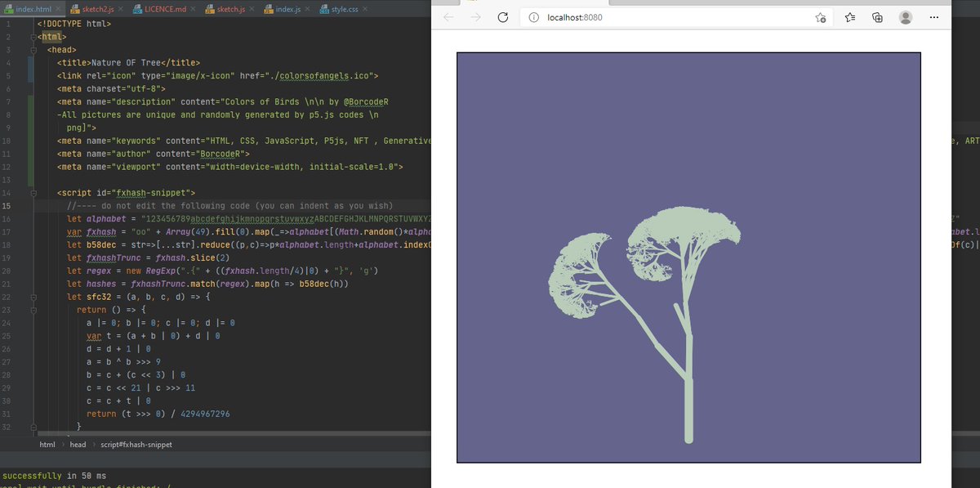Fold the sfc32 function at line 22
The height and width of the screenshot is (488, 980).
[x=33, y=297]
